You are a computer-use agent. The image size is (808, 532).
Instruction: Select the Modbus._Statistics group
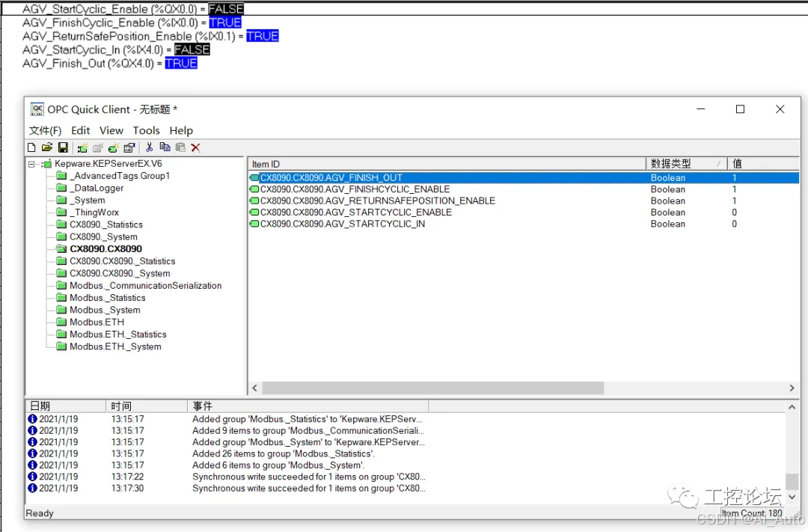(x=108, y=298)
